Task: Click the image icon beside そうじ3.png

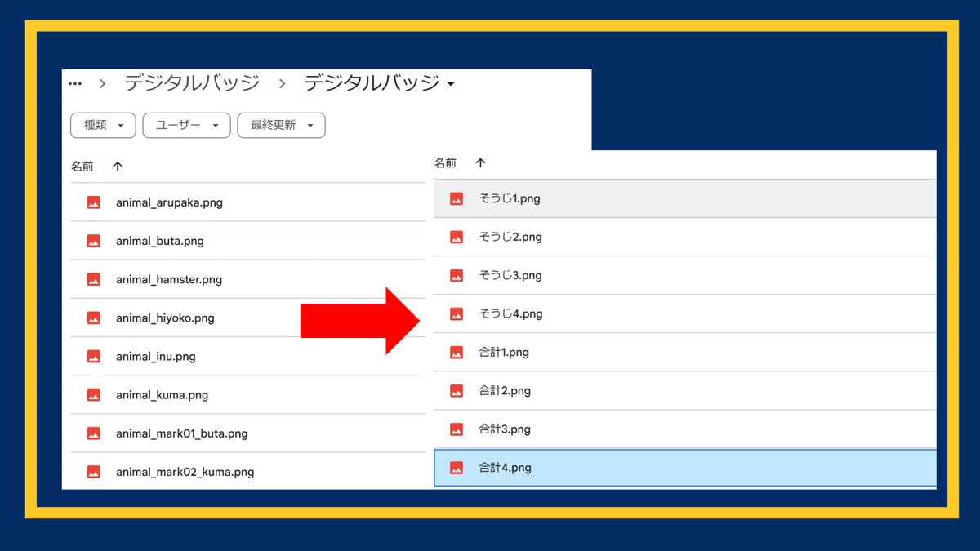Action: [x=457, y=275]
